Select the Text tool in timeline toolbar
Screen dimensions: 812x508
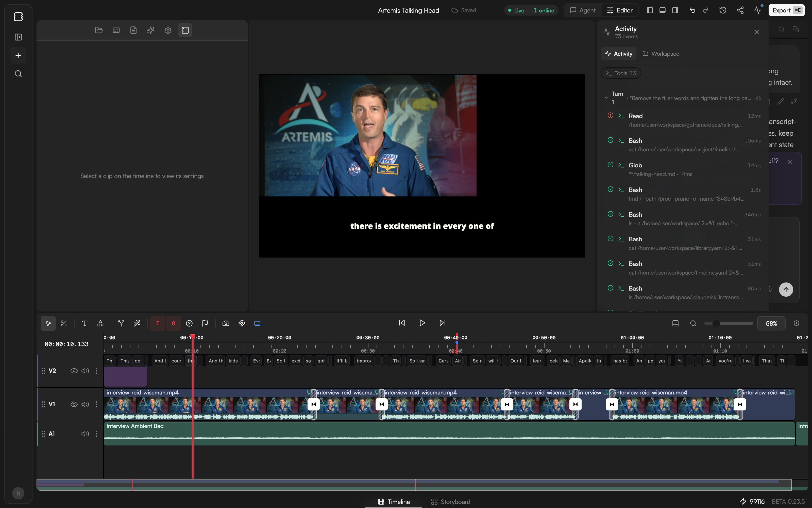tap(84, 323)
